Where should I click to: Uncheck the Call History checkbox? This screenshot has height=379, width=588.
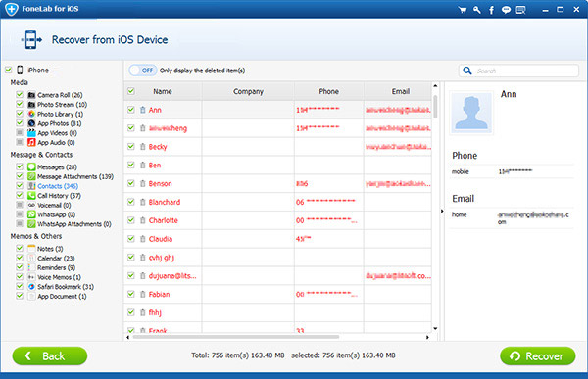(20, 195)
